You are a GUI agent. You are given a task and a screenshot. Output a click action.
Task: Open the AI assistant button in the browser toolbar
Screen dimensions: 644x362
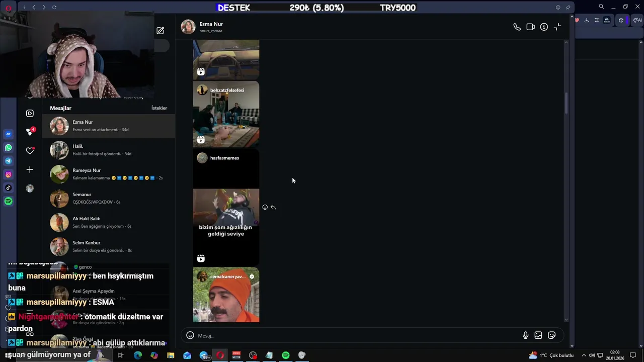click(x=637, y=20)
